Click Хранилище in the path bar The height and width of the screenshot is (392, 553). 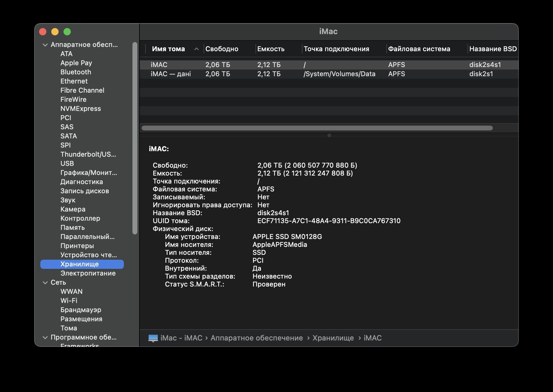click(x=333, y=338)
